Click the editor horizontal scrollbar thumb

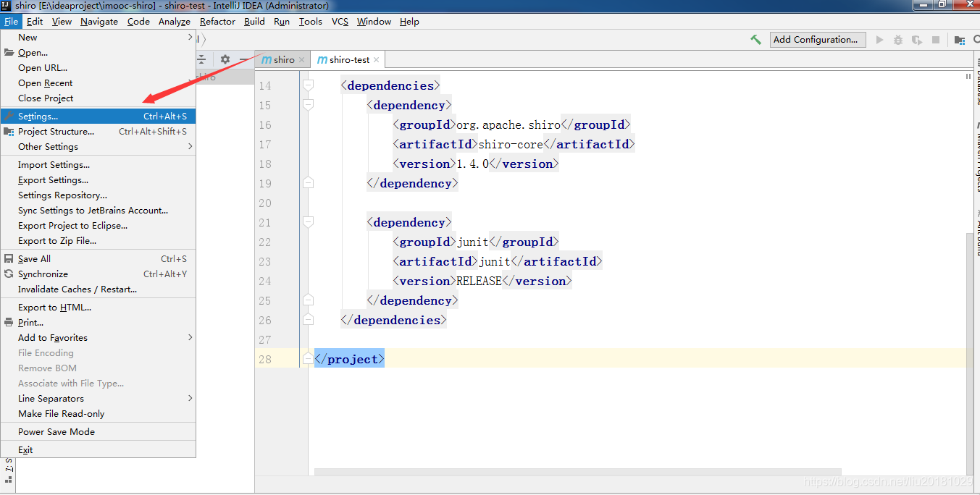coord(578,471)
